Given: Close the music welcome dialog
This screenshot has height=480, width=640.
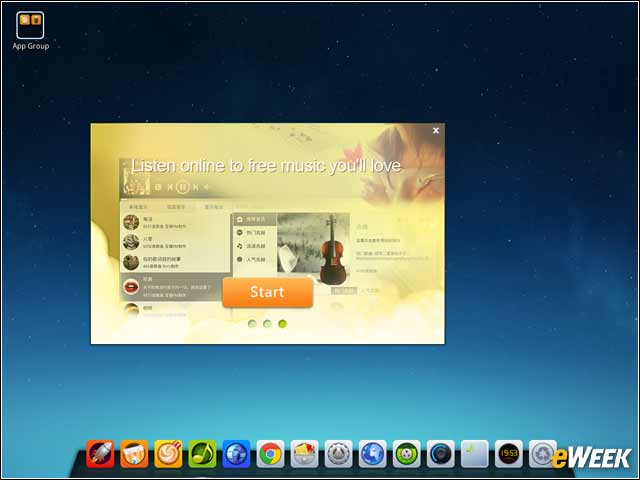Looking at the screenshot, I should pos(436,131).
